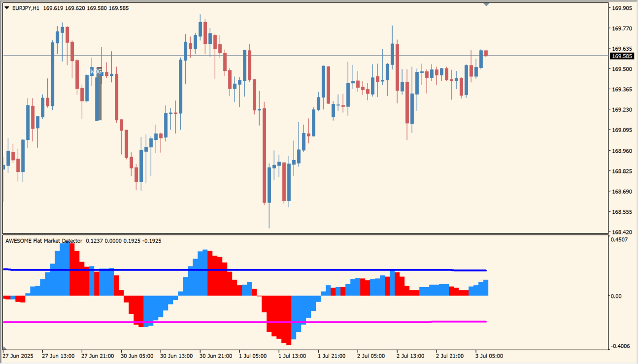
Task: Click the 27 Jun 2025 date label
Action: 18,356
